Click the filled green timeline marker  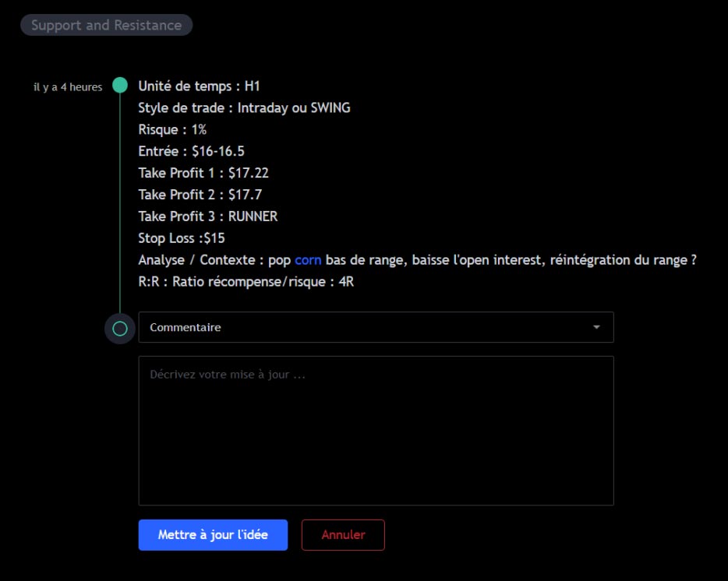(120, 86)
